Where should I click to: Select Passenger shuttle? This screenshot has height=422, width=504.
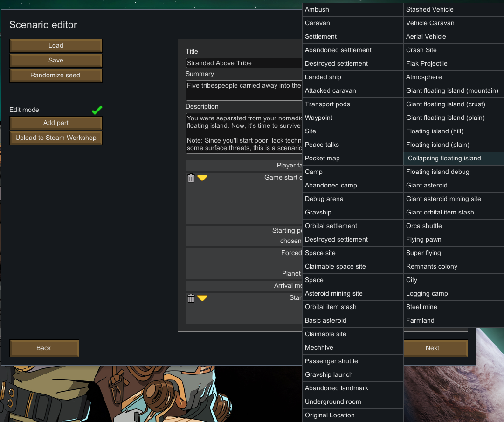352,361
